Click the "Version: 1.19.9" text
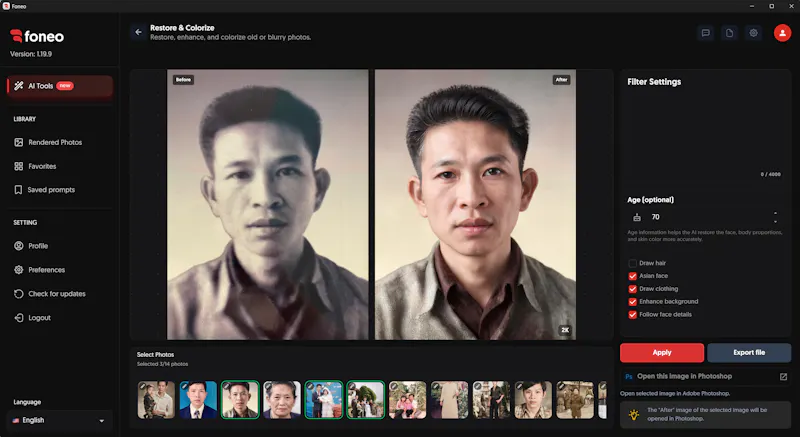This screenshot has width=800, height=437. coord(31,54)
